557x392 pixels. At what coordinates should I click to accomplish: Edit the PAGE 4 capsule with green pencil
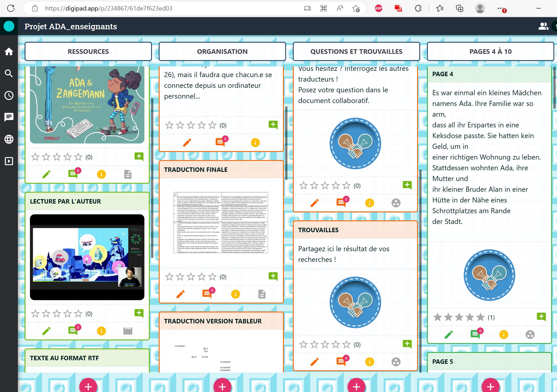tap(449, 335)
